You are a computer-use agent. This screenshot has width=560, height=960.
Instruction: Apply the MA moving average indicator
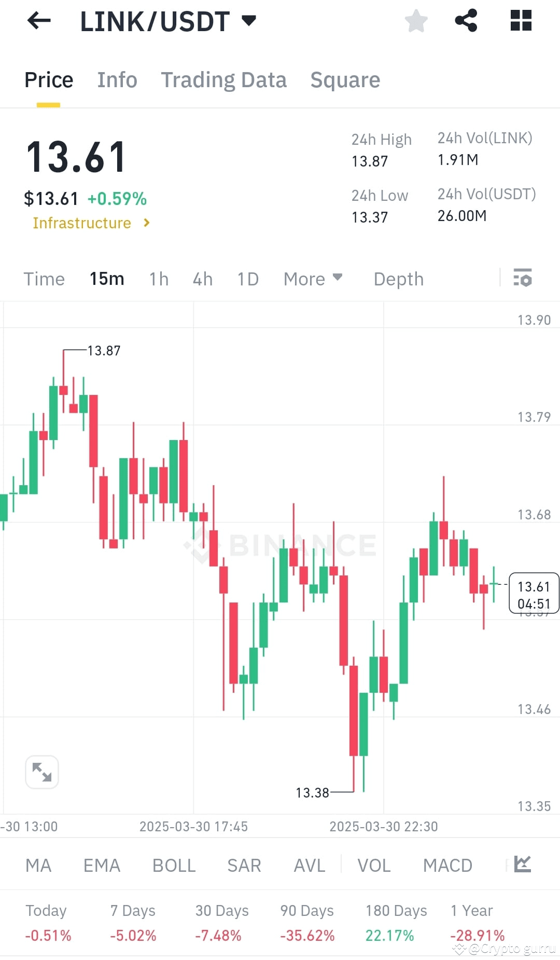pyautogui.click(x=38, y=865)
